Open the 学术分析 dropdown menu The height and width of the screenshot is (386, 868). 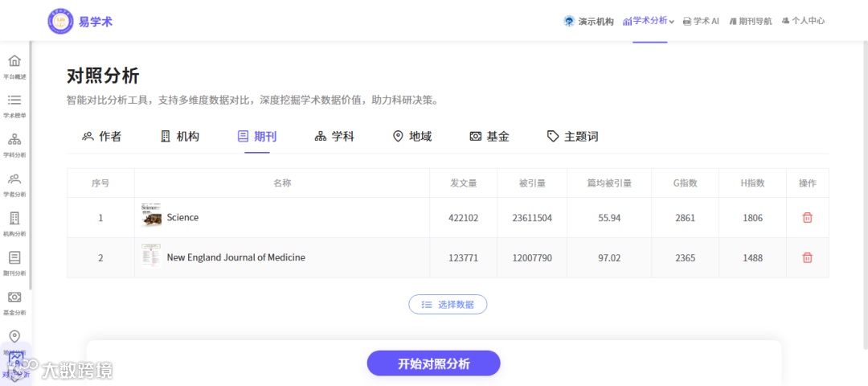pyautogui.click(x=649, y=21)
